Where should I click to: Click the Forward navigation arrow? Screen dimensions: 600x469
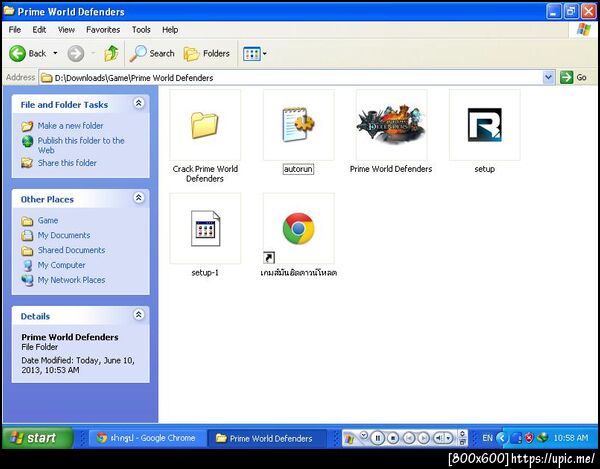(76, 54)
